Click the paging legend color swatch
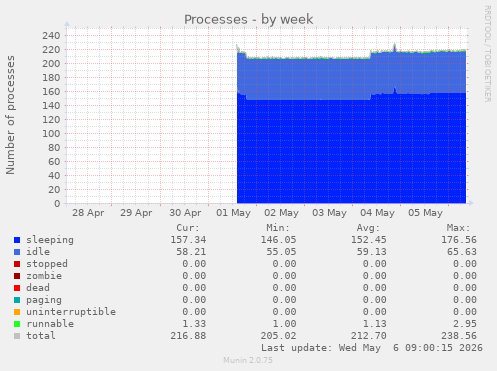497x371 pixels. pyautogui.click(x=17, y=300)
